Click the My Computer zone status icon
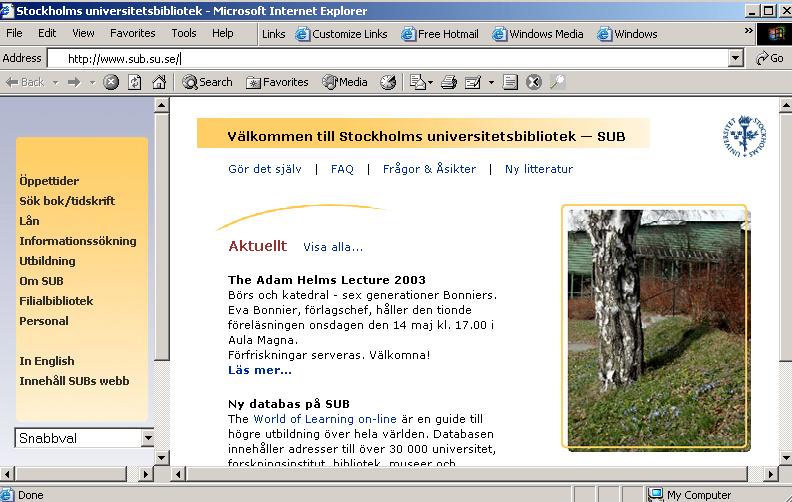Screen dimensions: 792x502 [x=656, y=494]
